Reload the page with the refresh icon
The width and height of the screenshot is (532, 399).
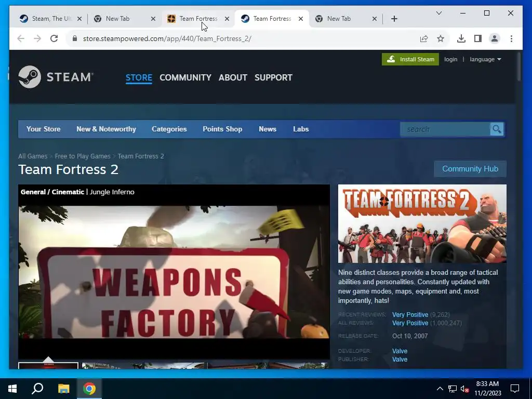point(54,38)
